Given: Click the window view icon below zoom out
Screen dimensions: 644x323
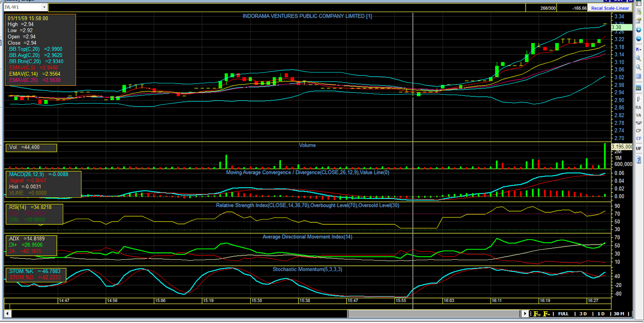Looking at the screenshot, I should coord(639,77).
